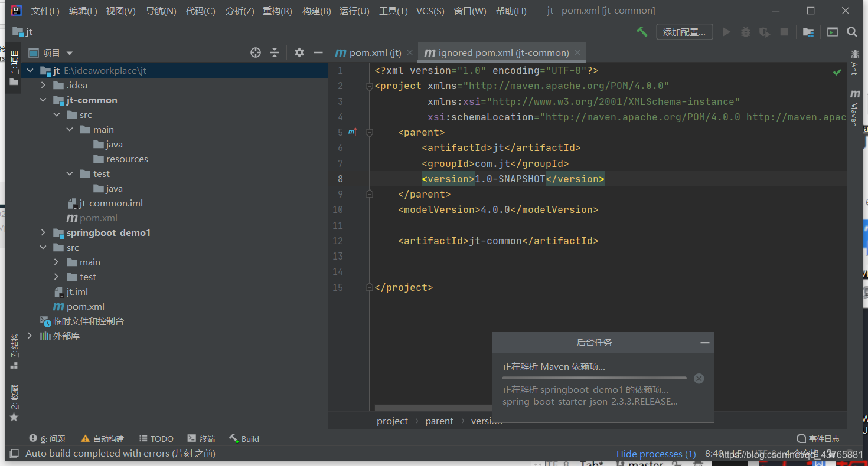The width and height of the screenshot is (868, 466).
Task: Open the Build tool window
Action: click(244, 439)
